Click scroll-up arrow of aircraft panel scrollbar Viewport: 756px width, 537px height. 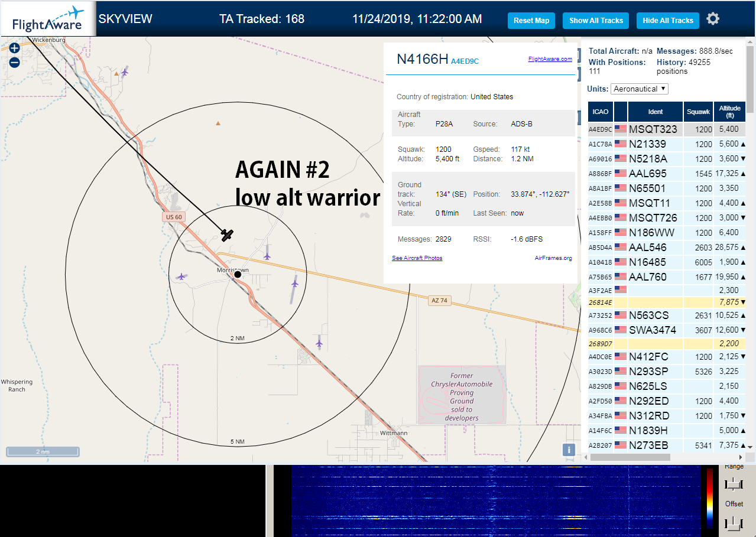(x=751, y=43)
